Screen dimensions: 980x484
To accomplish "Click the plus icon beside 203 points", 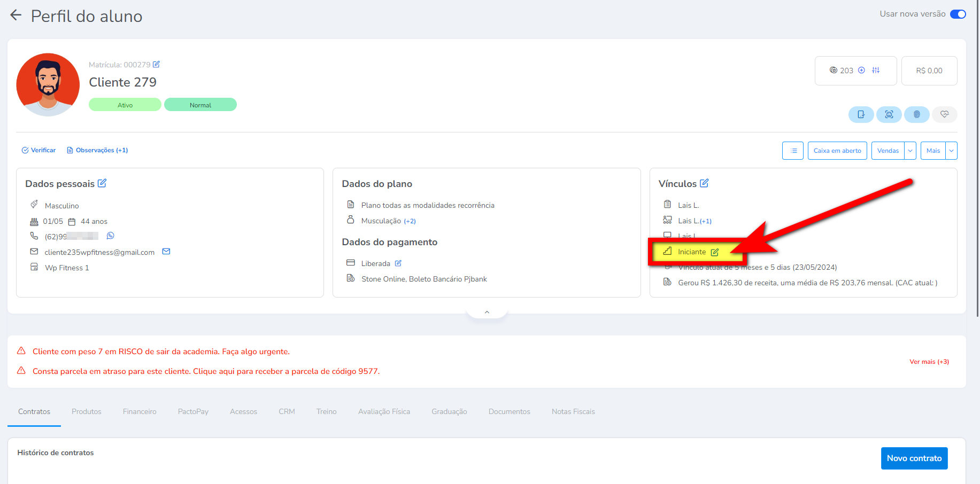I will tap(861, 71).
